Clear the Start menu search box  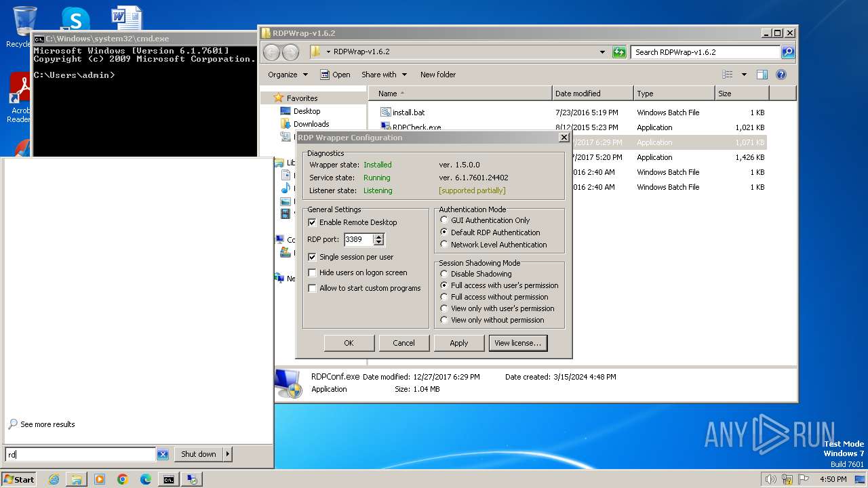(163, 454)
